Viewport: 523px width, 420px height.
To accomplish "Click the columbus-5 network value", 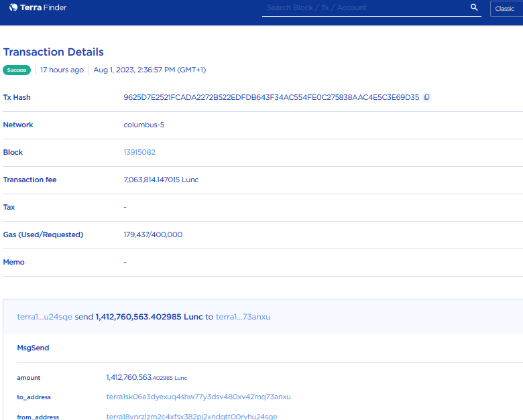I will (143, 125).
